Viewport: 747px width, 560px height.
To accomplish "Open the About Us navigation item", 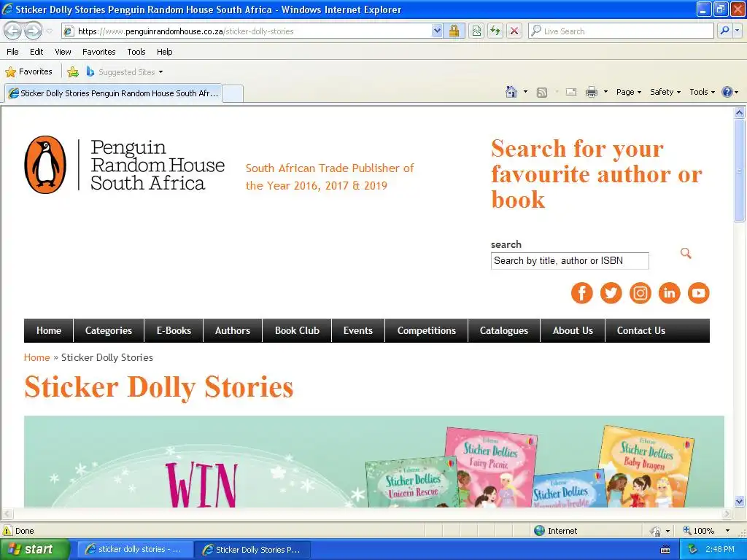I will 573,330.
